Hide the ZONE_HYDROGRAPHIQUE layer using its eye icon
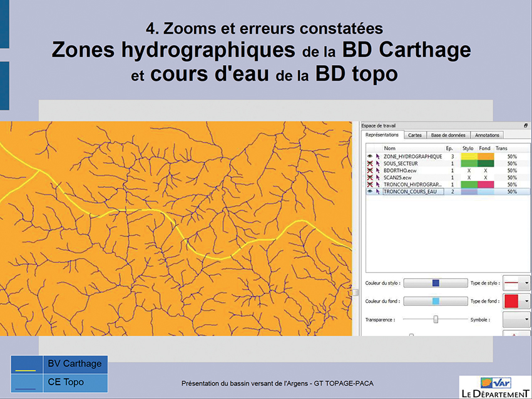 click(369, 156)
